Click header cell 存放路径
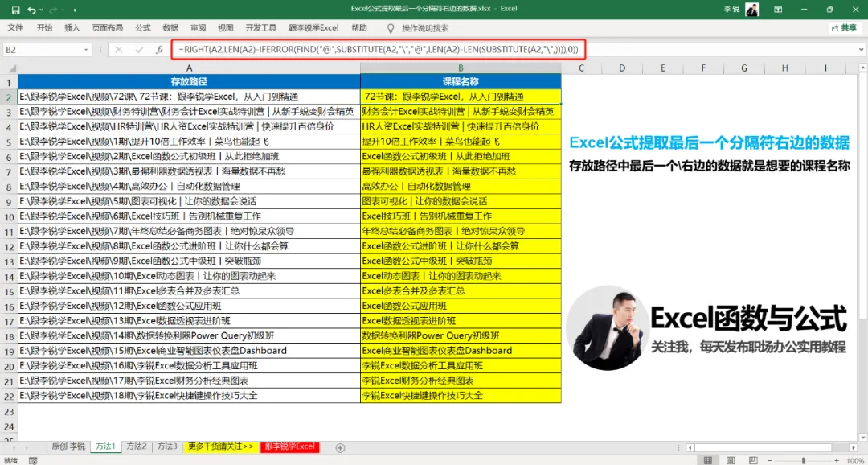This screenshot has width=868, height=465. (190, 82)
